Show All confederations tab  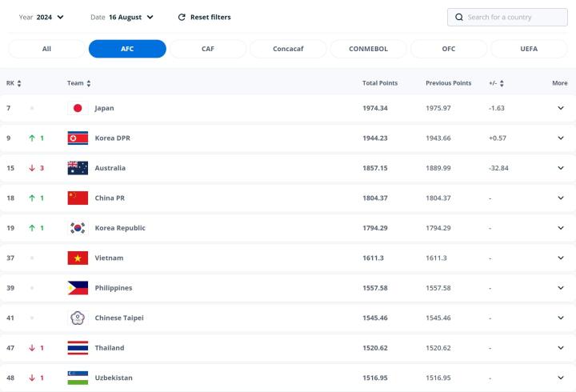[x=46, y=49]
